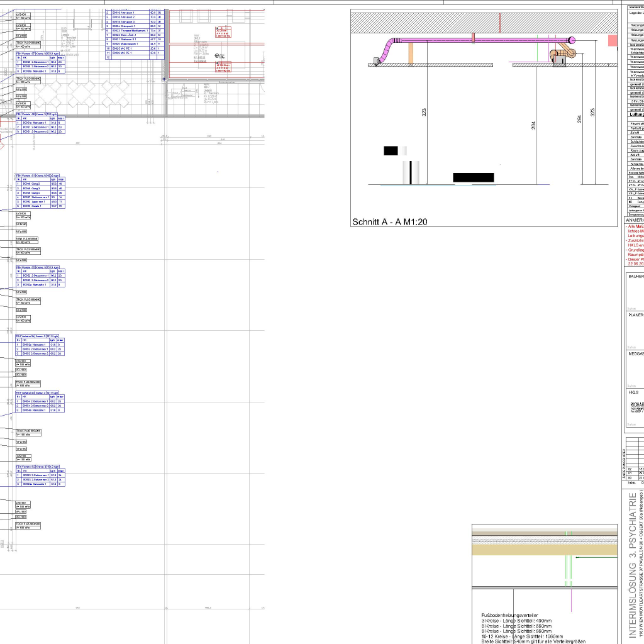This screenshot has height=644, width=644.
Task: Click the "Fußbodenheizungsverteiler" note text
Action: 509,615
